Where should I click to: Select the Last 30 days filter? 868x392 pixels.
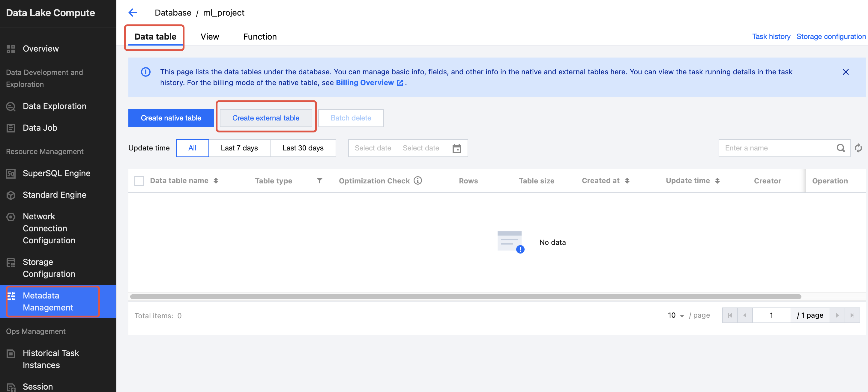pos(303,148)
